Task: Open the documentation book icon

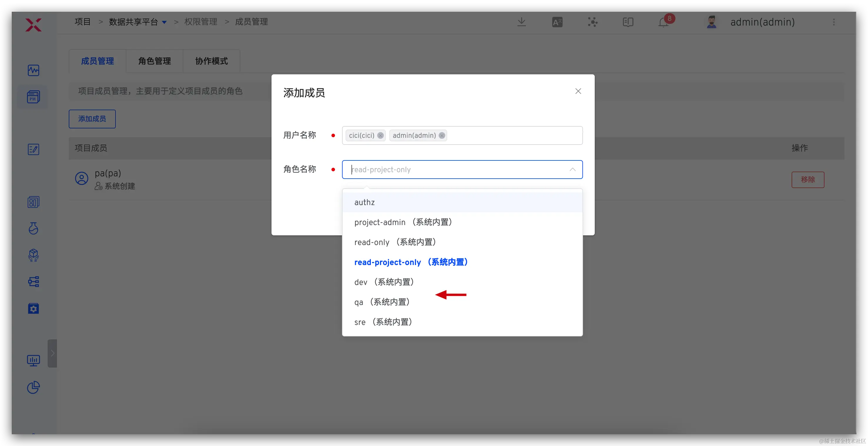Action: click(x=628, y=22)
